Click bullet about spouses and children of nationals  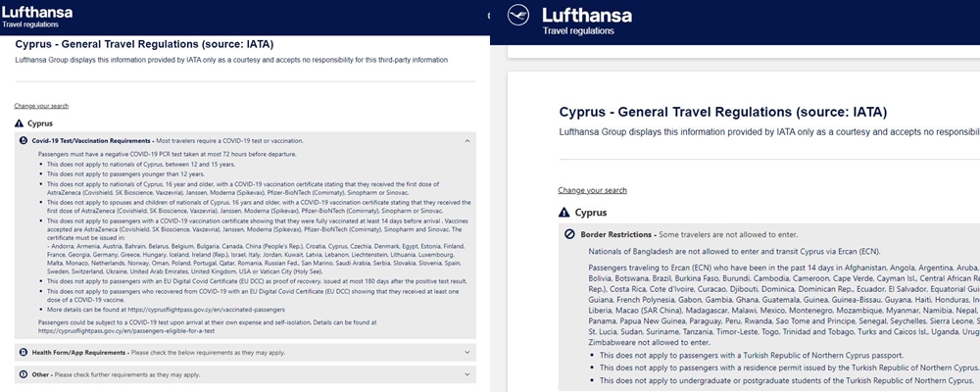259,207
